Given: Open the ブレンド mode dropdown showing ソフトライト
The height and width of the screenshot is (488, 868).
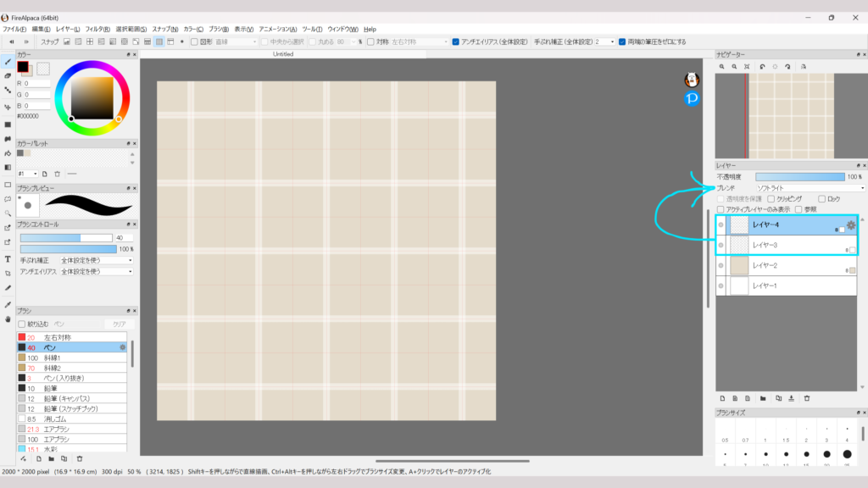Looking at the screenshot, I should tap(810, 187).
